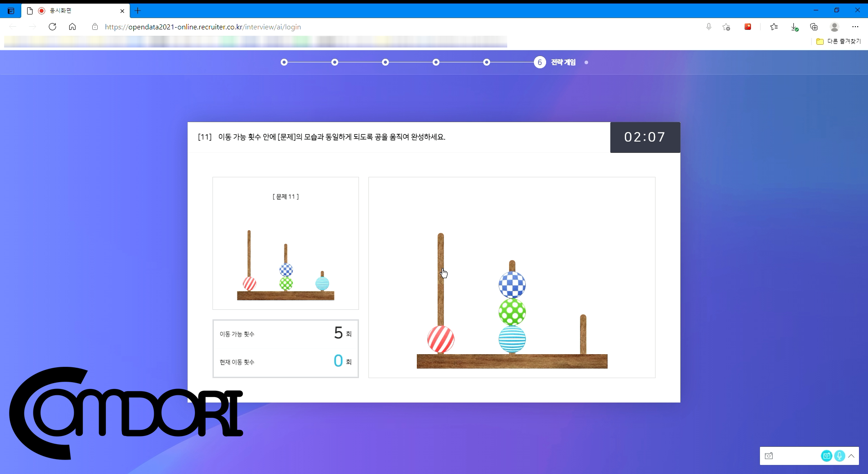Open the favorites list icon
This screenshot has width=868, height=474.
774,27
